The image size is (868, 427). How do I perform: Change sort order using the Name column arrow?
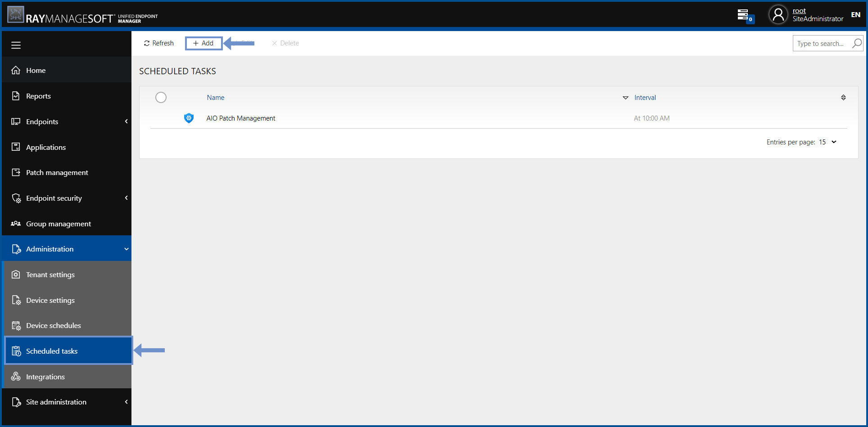(x=625, y=98)
